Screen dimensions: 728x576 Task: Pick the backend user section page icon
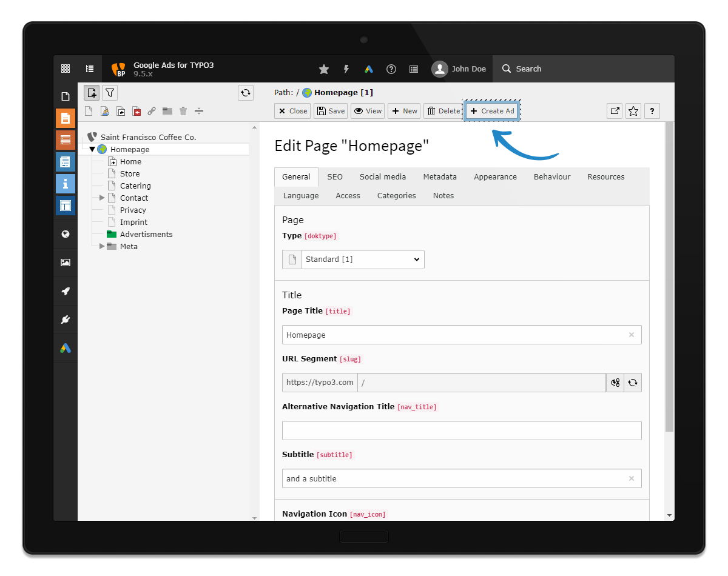(104, 111)
